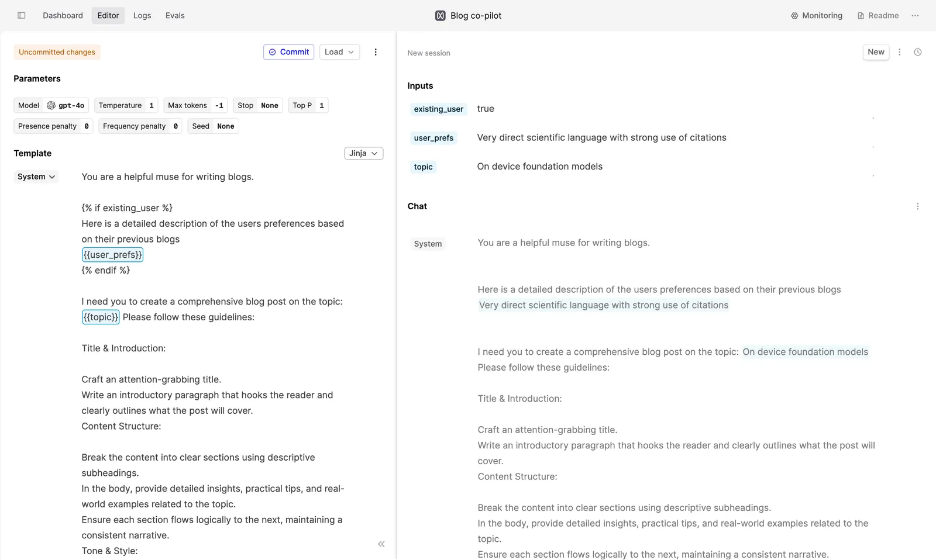This screenshot has height=560, width=936.
Task: Open the Jinja template format dropdown
Action: pos(363,153)
